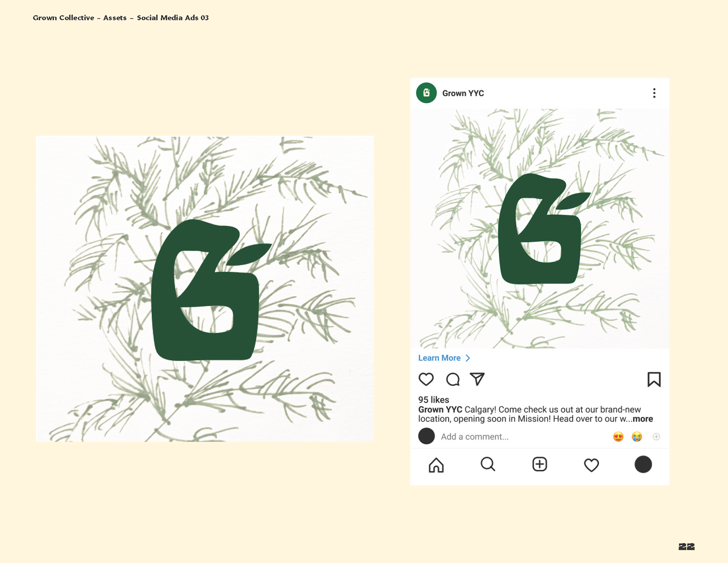
Task: Open comments with the speech bubble icon
Action: point(453,379)
